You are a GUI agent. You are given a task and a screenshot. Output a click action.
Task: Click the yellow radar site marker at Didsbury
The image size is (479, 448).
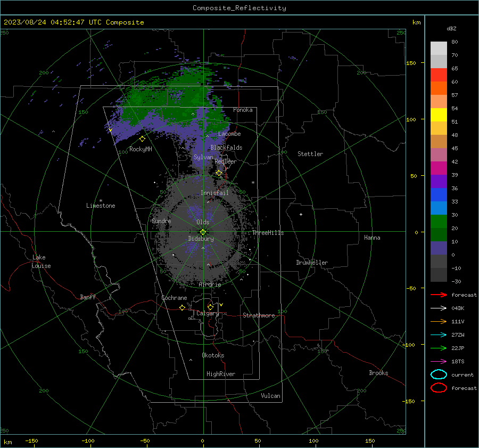(203, 232)
